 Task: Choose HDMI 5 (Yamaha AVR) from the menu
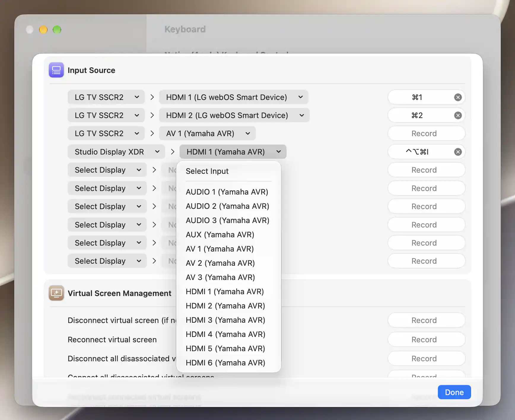point(228,349)
